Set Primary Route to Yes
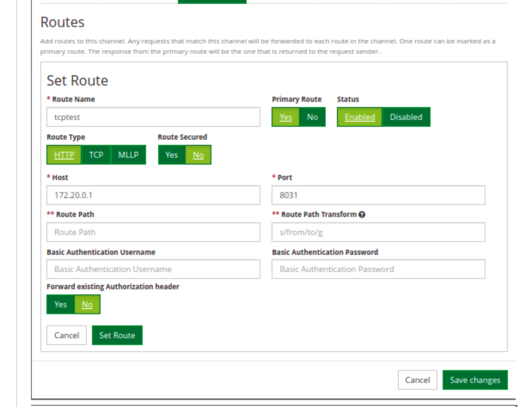The image size is (532, 407). pos(286,117)
